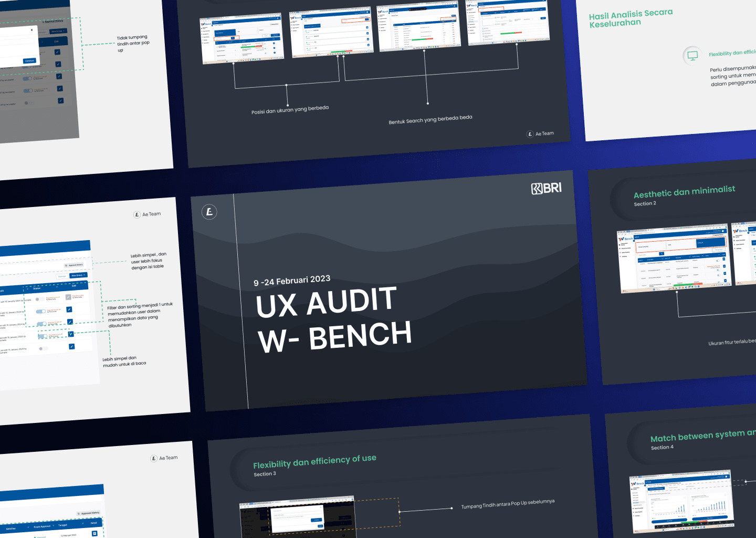The image size is (756, 538).
Task: Open the sort arrow after the 'Aktivitas' header
Action: [28, 527]
